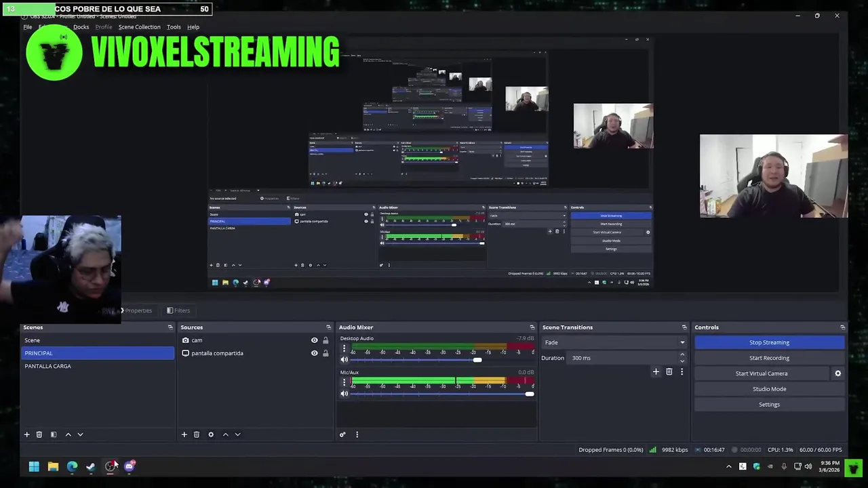This screenshot has height=488, width=868.
Task: Open Settings from Controls panel
Action: 769,405
